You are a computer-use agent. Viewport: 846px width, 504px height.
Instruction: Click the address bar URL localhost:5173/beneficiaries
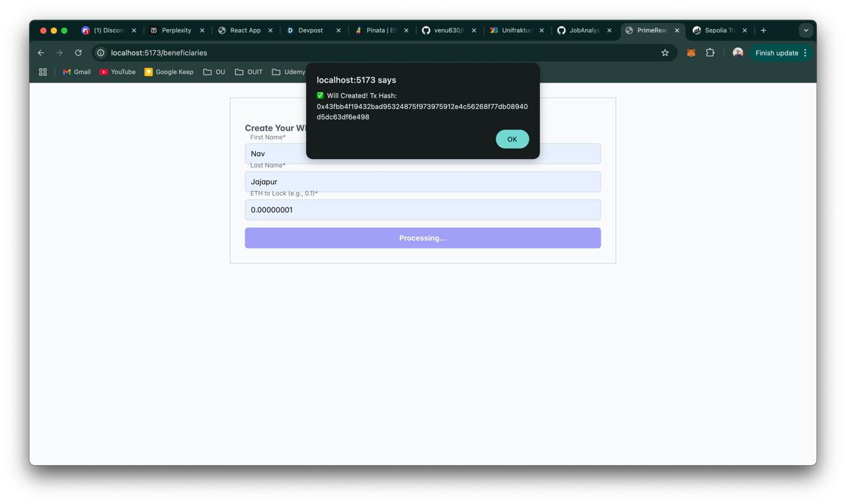point(159,53)
